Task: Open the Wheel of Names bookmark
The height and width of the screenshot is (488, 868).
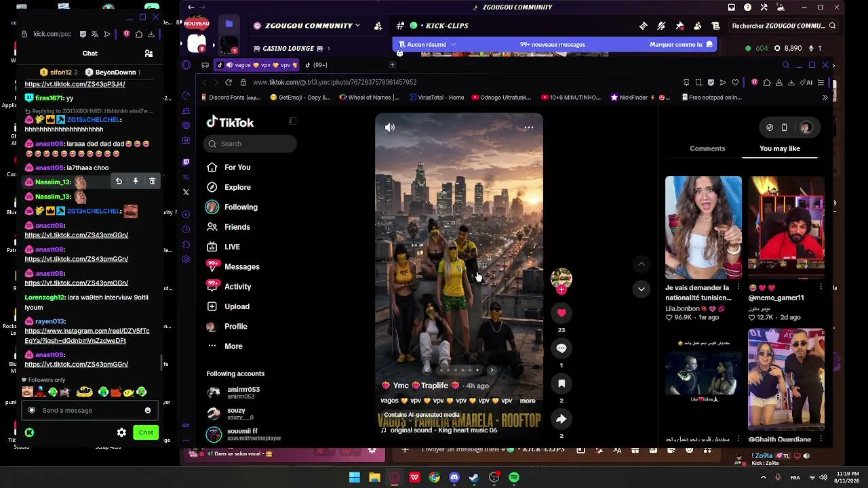Action: pyautogui.click(x=368, y=98)
